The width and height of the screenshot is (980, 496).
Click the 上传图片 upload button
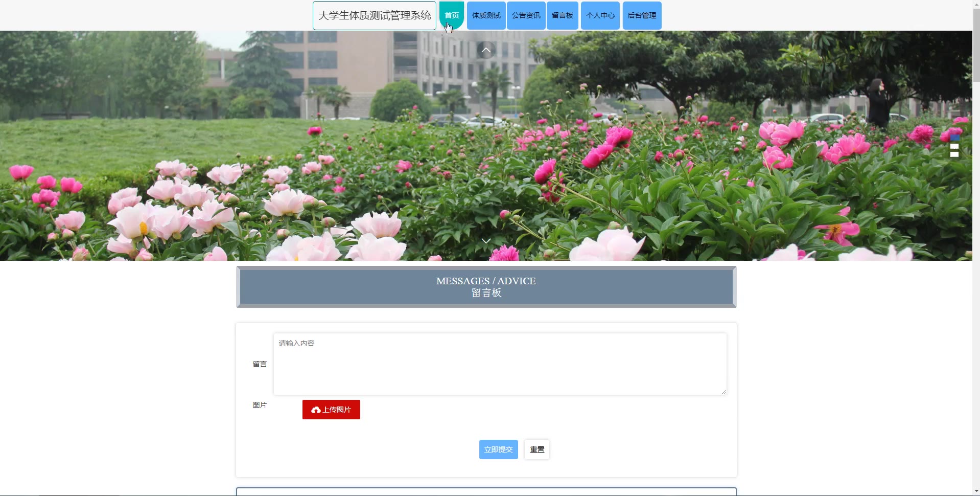click(331, 410)
